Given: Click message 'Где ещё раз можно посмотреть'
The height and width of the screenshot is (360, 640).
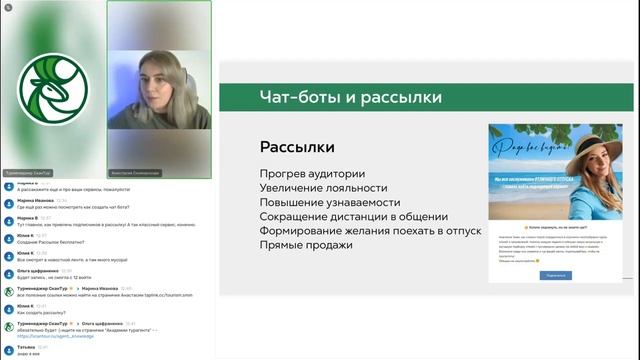Looking at the screenshot, I should click(73, 207).
